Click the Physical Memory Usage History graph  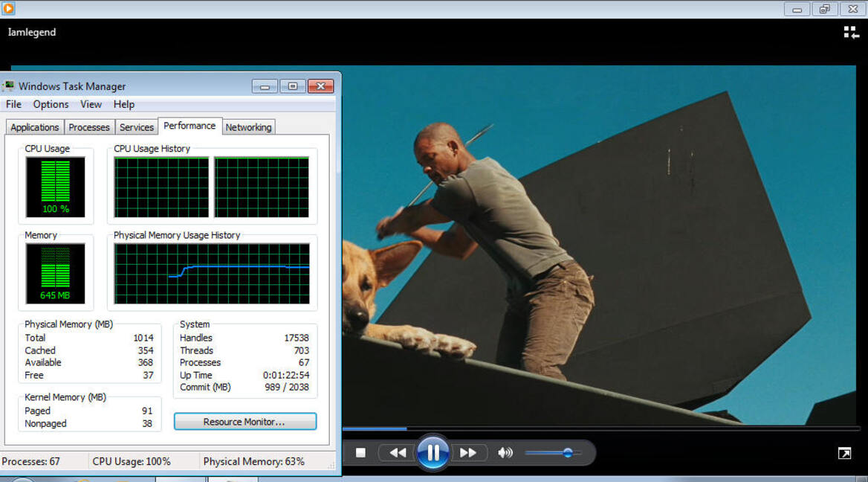[212, 274]
